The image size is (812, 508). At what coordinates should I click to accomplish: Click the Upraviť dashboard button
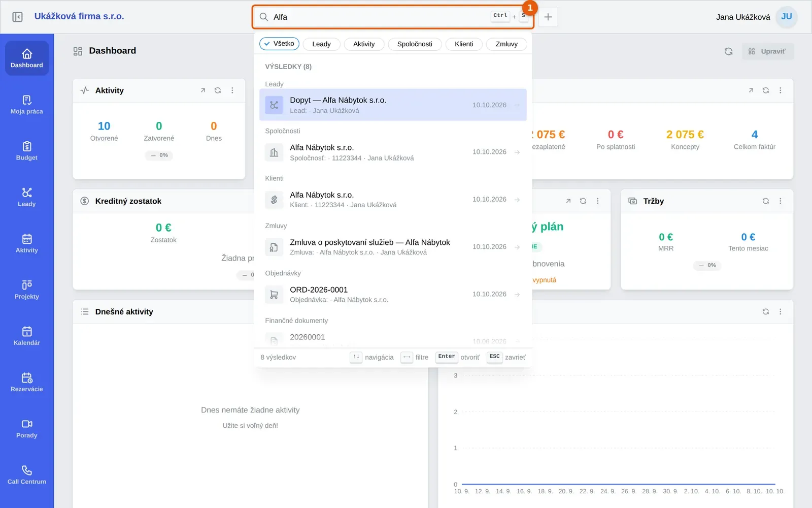(767, 51)
